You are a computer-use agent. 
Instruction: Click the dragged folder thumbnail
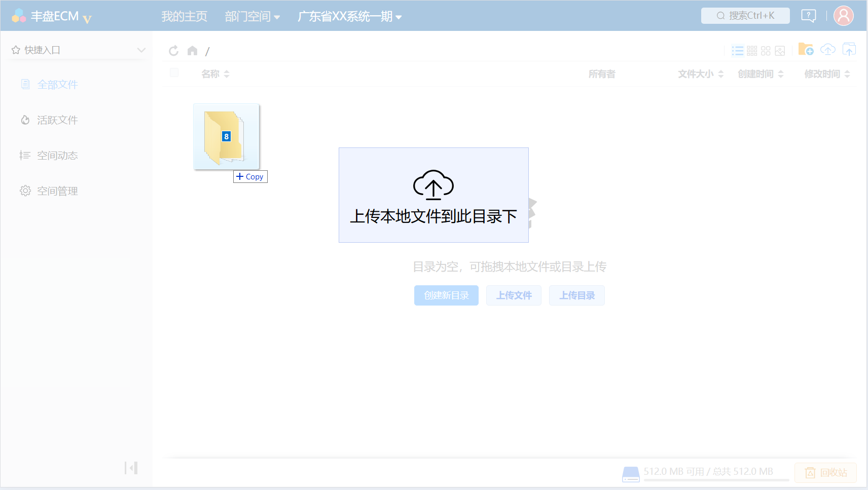tap(226, 137)
